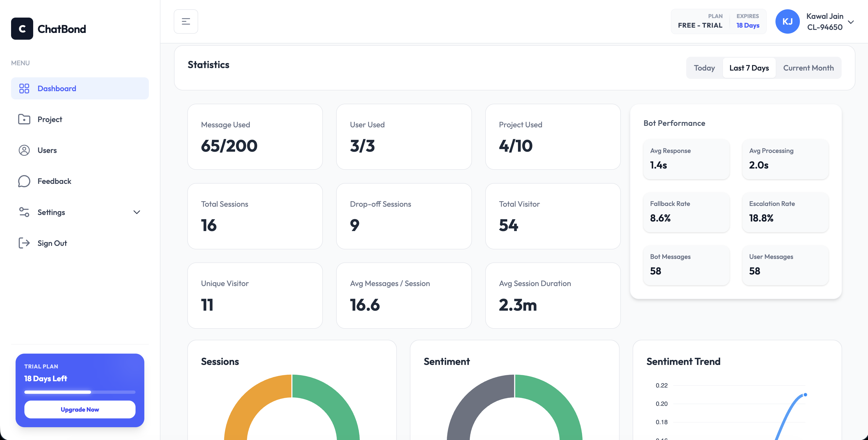
Task: Click the Settings sliders icon
Action: pos(24,212)
